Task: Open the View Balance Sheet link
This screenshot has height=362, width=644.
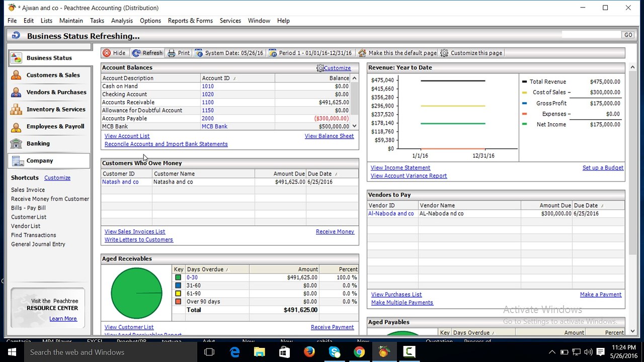Action: 329,136
